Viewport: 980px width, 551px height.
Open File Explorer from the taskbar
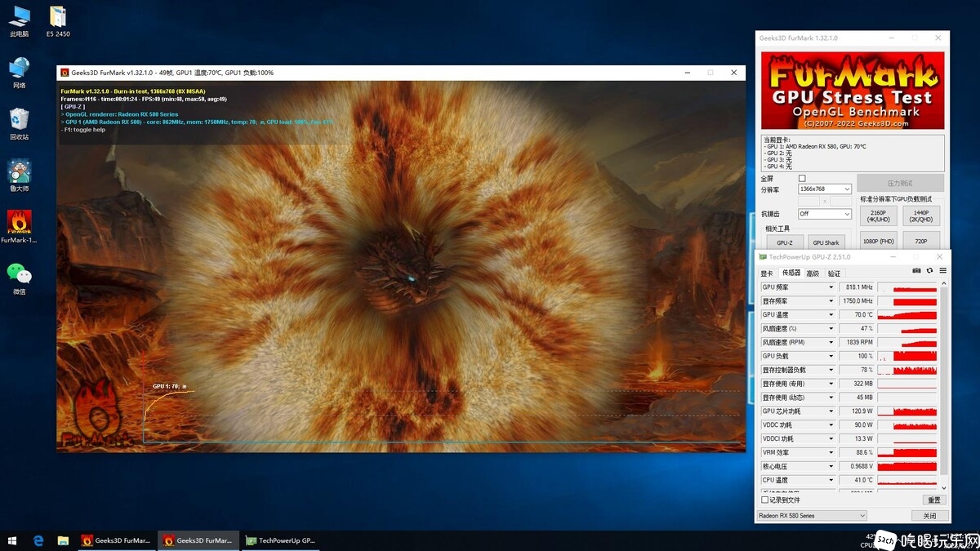tap(63, 540)
